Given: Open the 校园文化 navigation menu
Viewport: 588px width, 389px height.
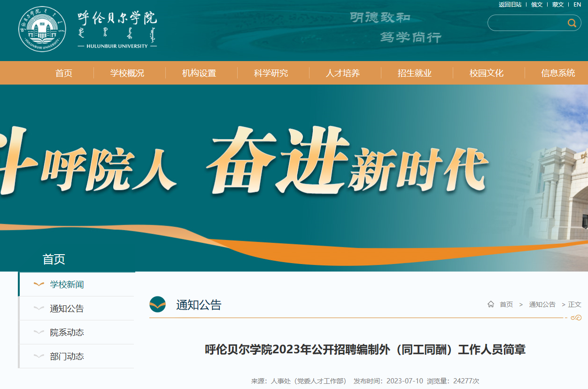Looking at the screenshot, I should click(487, 73).
